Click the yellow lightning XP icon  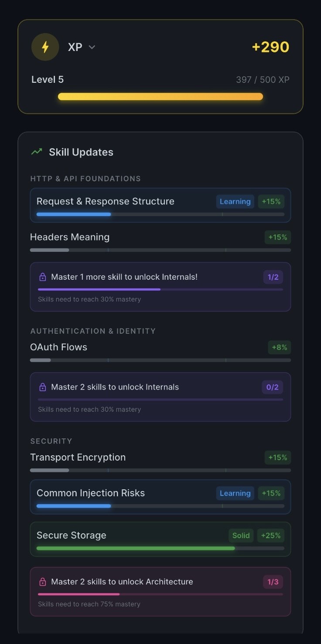point(45,47)
